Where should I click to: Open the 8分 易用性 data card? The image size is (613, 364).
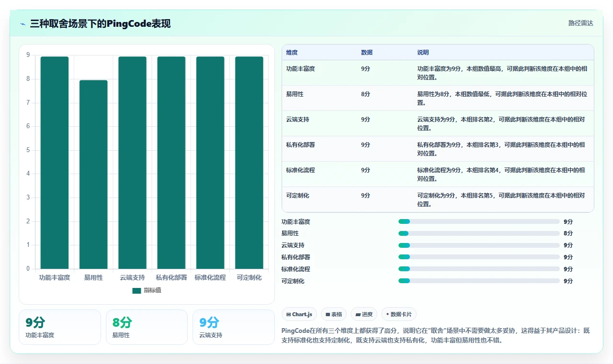pos(147,327)
